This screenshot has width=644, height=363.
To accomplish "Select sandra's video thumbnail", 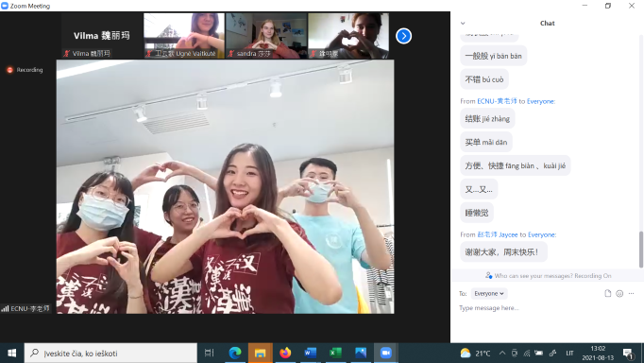I will click(266, 35).
